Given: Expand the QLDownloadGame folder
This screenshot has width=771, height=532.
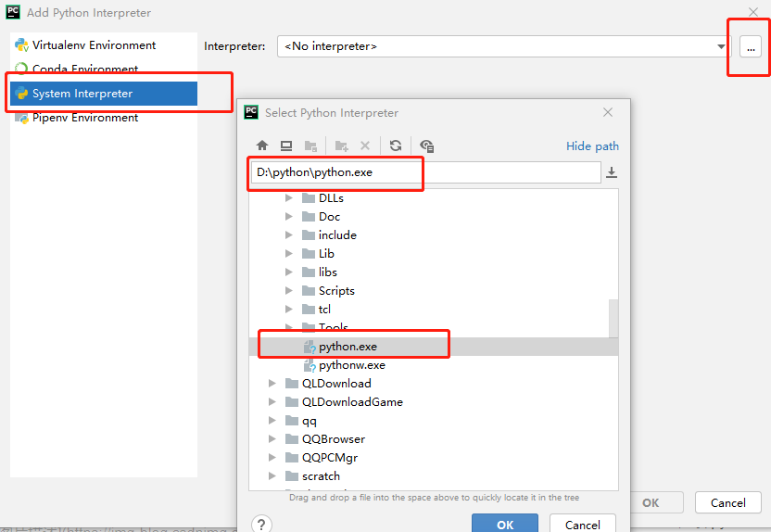Looking at the screenshot, I should coord(272,402).
